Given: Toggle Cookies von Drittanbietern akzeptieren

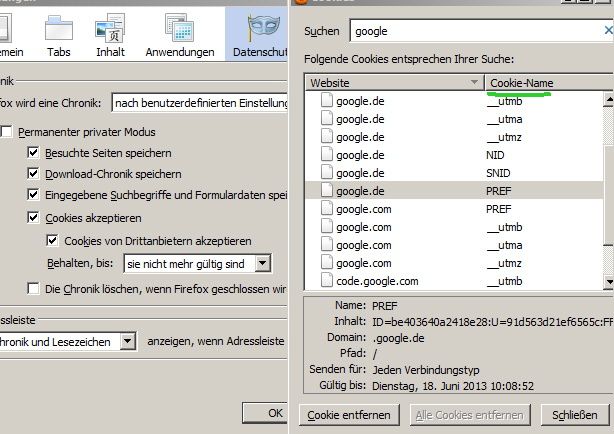Looking at the screenshot, I should (x=52, y=241).
